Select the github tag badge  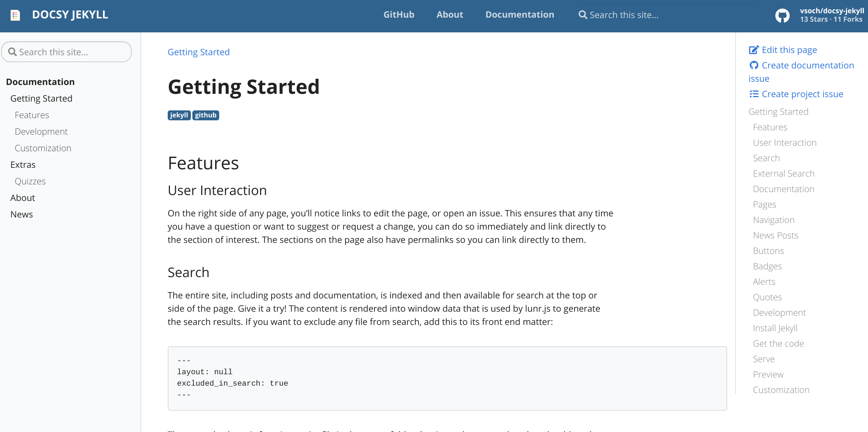click(x=206, y=115)
